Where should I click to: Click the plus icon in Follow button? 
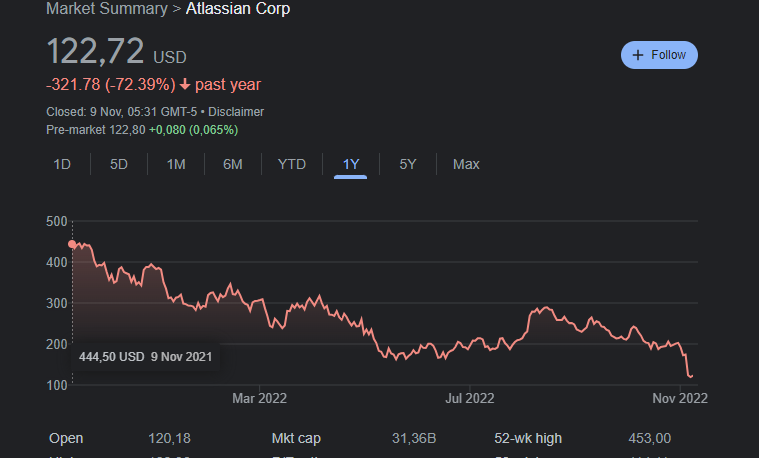pos(638,55)
